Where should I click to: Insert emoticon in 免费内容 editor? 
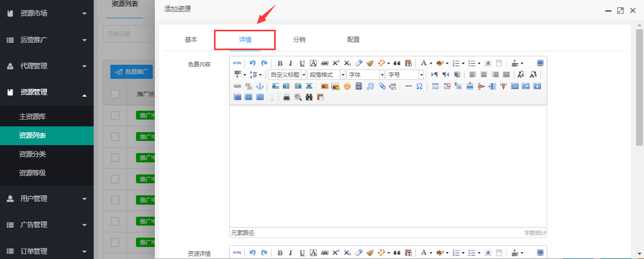pos(347,86)
